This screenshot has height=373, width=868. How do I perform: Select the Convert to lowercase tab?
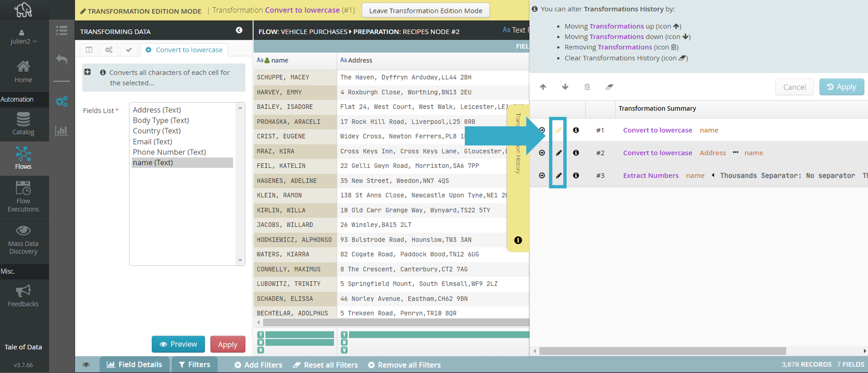(x=184, y=50)
